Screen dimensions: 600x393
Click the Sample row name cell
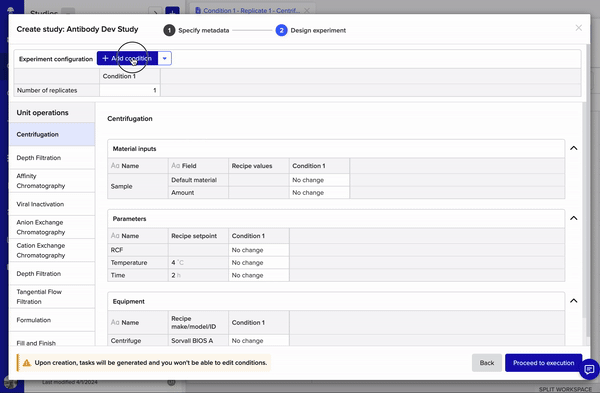(x=138, y=186)
